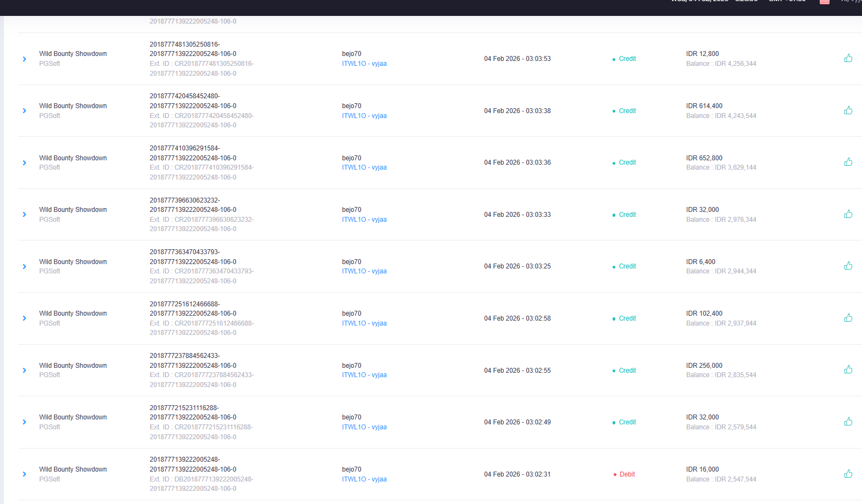The image size is (862, 504).
Task: Select transaction ID 2018777215231116288-
Action: [184, 408]
